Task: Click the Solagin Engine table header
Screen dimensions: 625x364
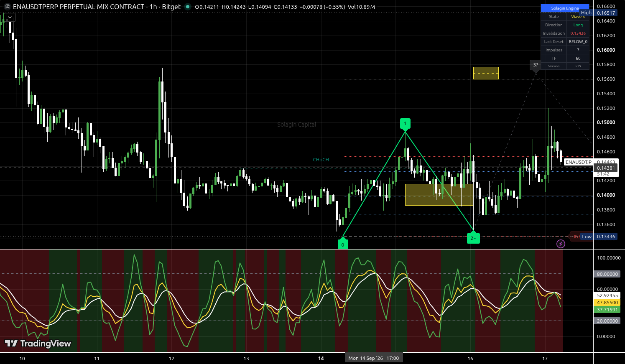Action: click(565, 8)
